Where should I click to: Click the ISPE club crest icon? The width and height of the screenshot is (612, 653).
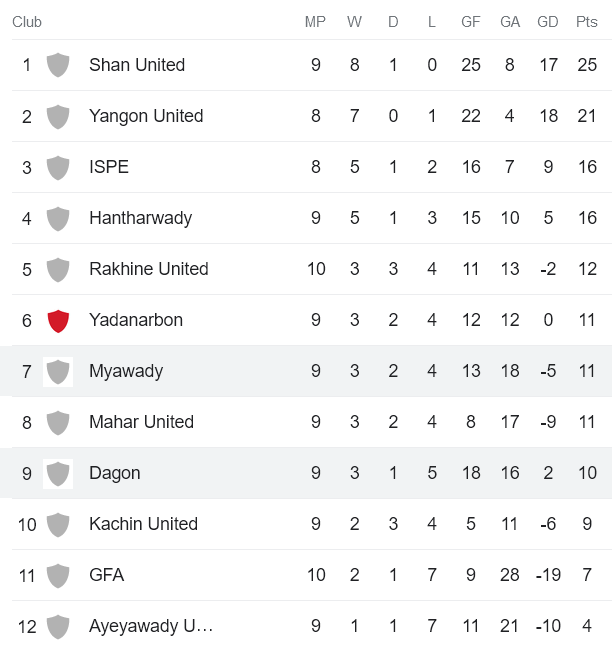tap(58, 167)
